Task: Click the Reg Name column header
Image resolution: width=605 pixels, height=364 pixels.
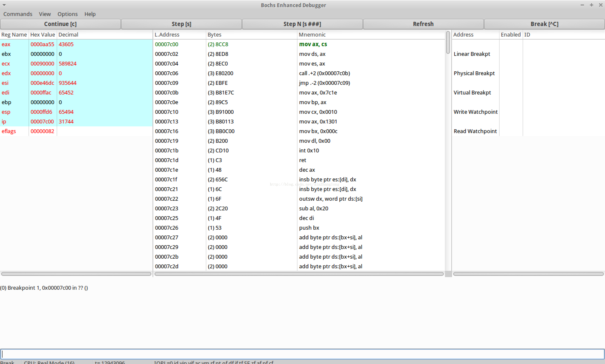Action: coord(14,35)
